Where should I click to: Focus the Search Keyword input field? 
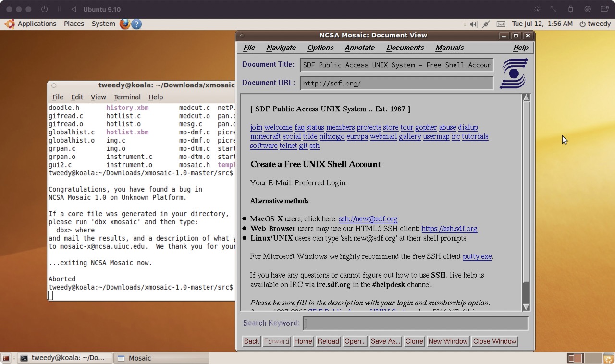click(x=416, y=323)
